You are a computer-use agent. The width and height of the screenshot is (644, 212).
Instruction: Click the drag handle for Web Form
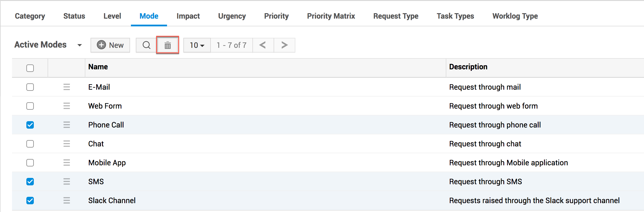67,106
